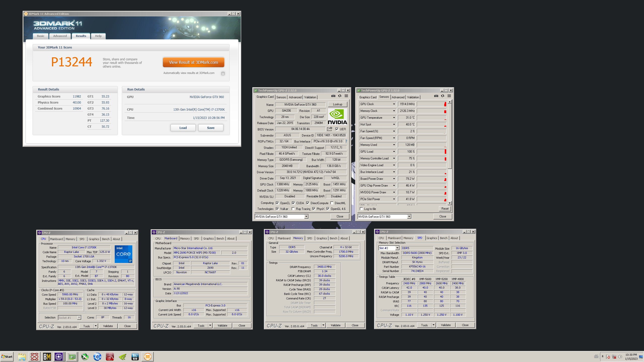Click GPU-Z Sensors scrollbar down arrow
Viewport: 644px width, 362px height.
click(x=450, y=203)
